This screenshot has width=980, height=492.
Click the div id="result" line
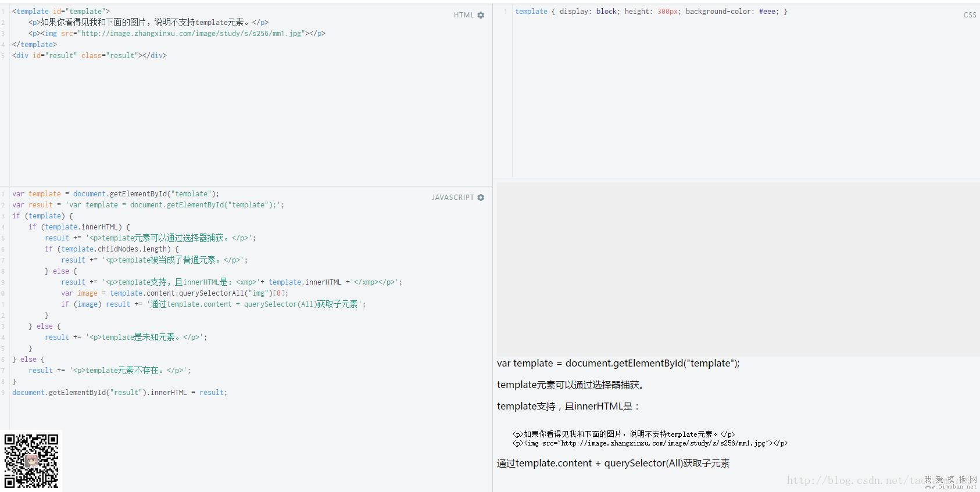(90, 55)
